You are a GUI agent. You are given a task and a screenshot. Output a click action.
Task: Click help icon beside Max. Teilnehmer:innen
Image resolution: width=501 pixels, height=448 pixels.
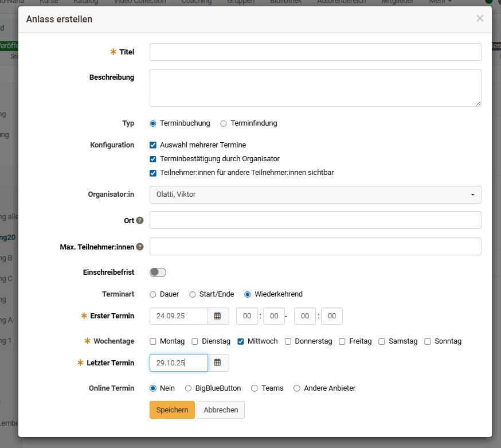pos(140,247)
